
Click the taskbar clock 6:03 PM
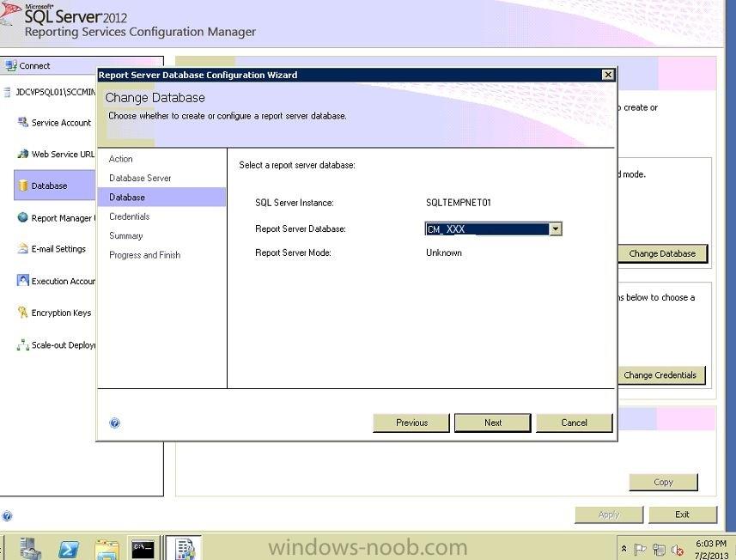[x=710, y=544]
